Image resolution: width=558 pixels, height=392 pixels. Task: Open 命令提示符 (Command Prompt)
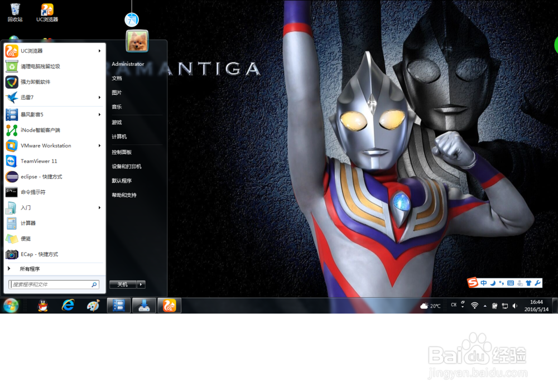[x=55, y=192]
